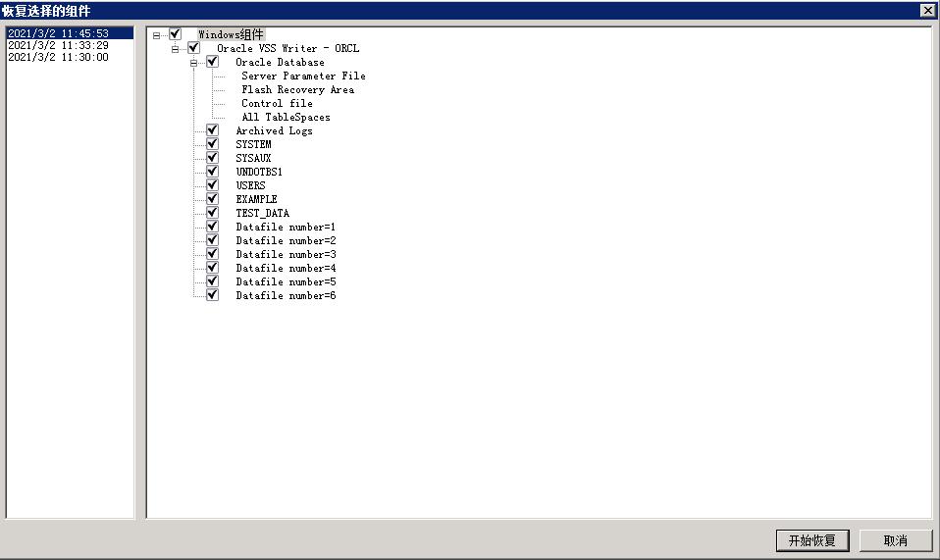Toggle Datafile number=4 checkbox
940x560 pixels.
click(212, 268)
